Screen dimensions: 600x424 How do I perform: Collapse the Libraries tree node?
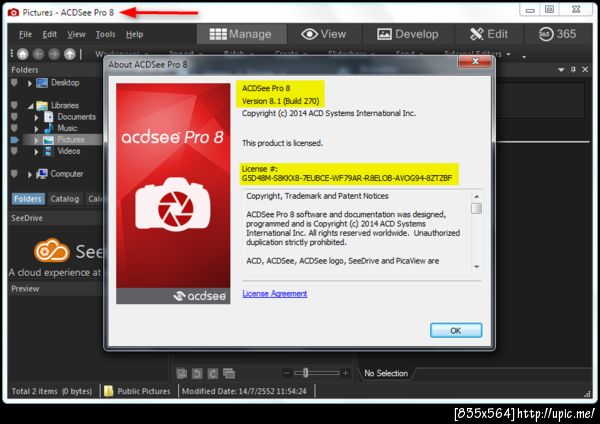pos(30,106)
